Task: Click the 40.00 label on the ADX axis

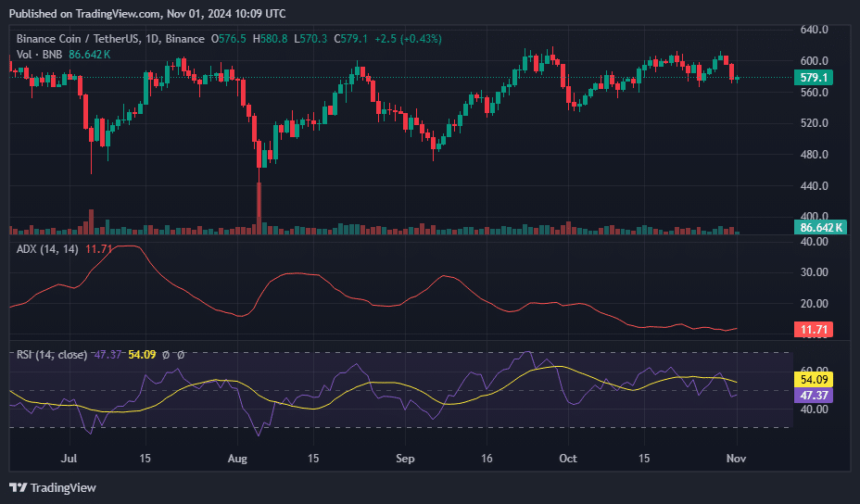Action: (x=814, y=241)
